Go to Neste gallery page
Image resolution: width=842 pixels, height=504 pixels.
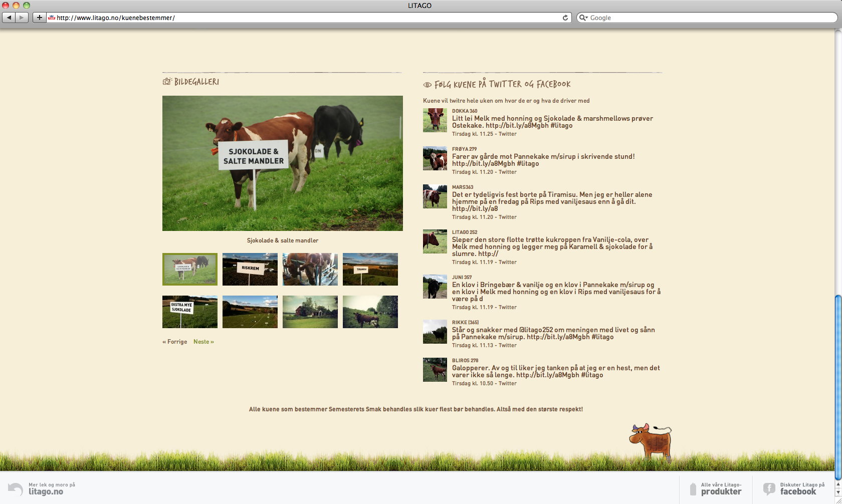203,342
